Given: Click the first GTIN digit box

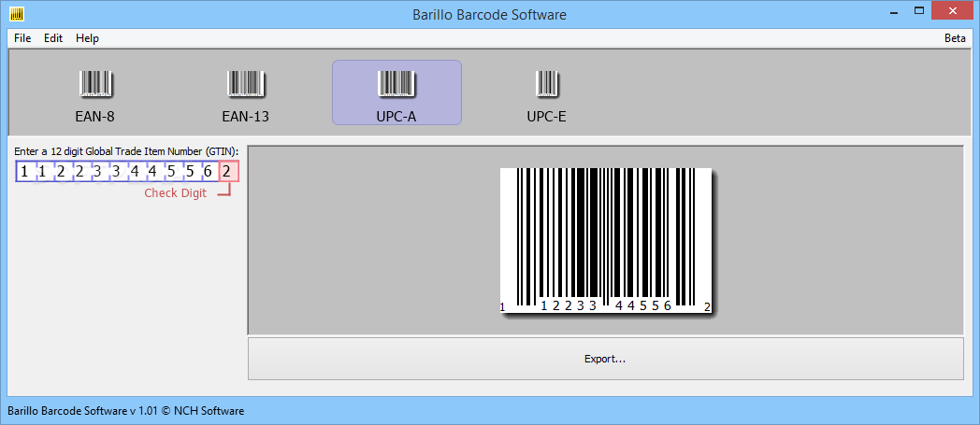Looking at the screenshot, I should pos(24,171).
